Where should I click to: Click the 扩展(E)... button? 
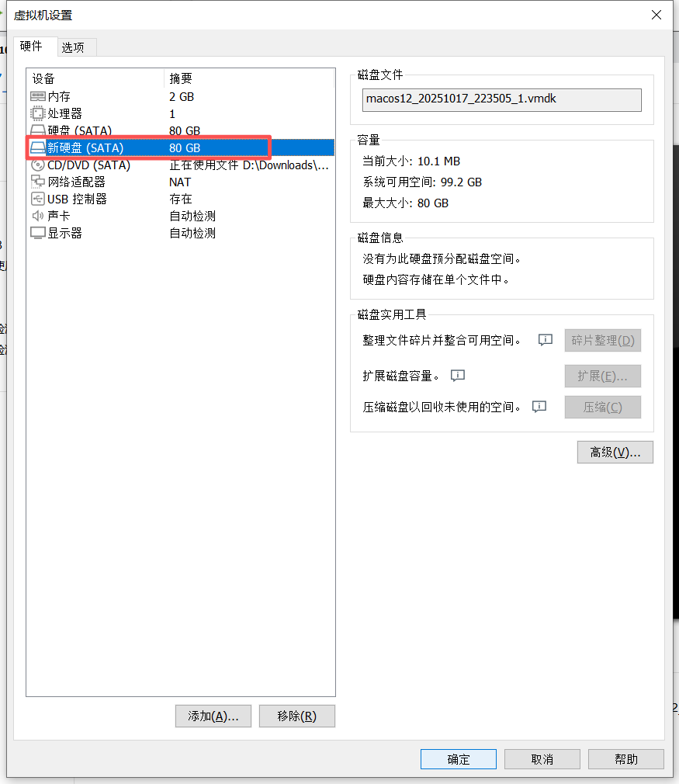pos(603,376)
